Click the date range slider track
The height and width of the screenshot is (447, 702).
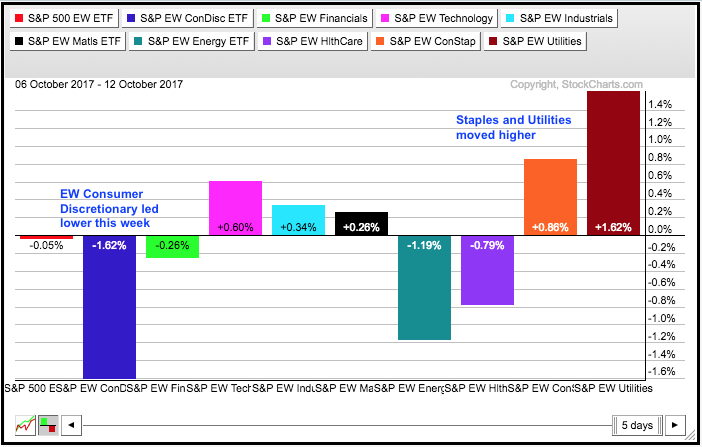(340, 424)
